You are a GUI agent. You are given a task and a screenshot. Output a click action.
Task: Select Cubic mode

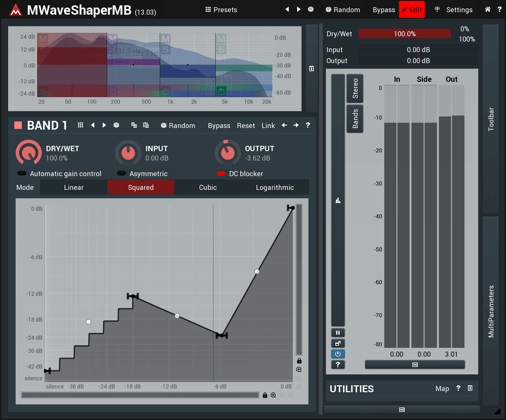208,187
